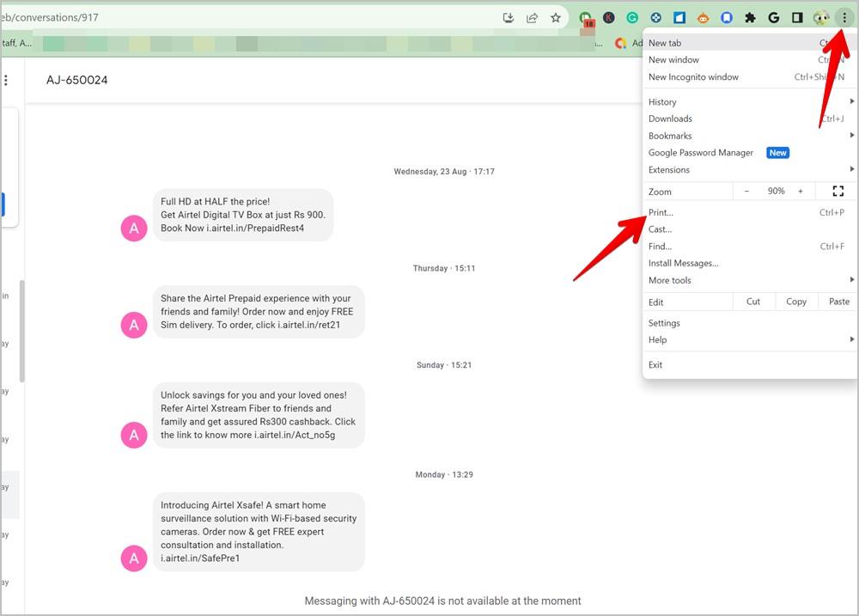This screenshot has width=859, height=616.
Task: Open the blue four-dot circle extension
Action: (655, 17)
